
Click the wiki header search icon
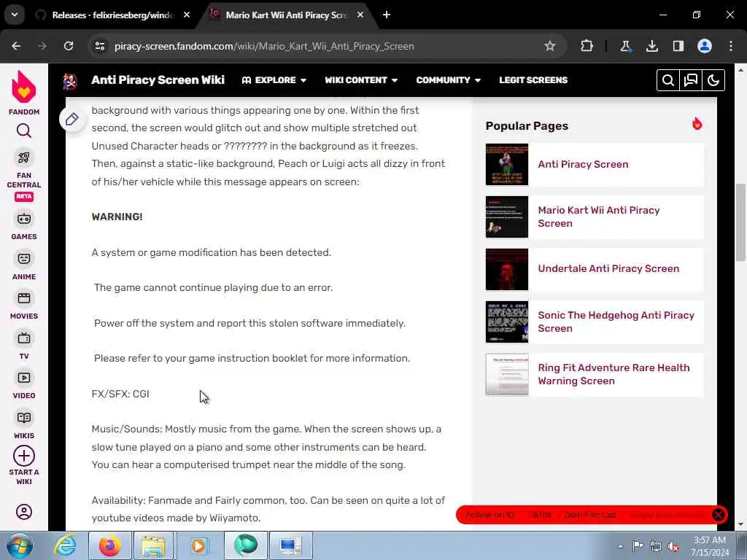pos(668,80)
